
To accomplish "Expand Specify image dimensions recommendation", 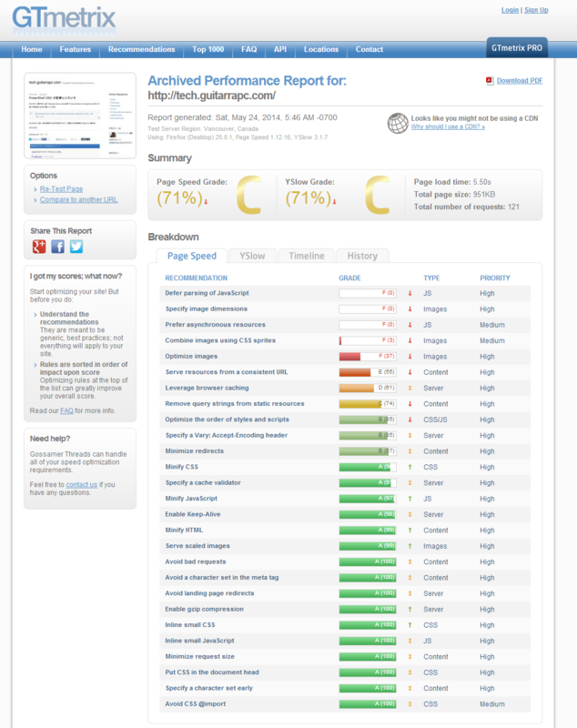I will click(206, 308).
